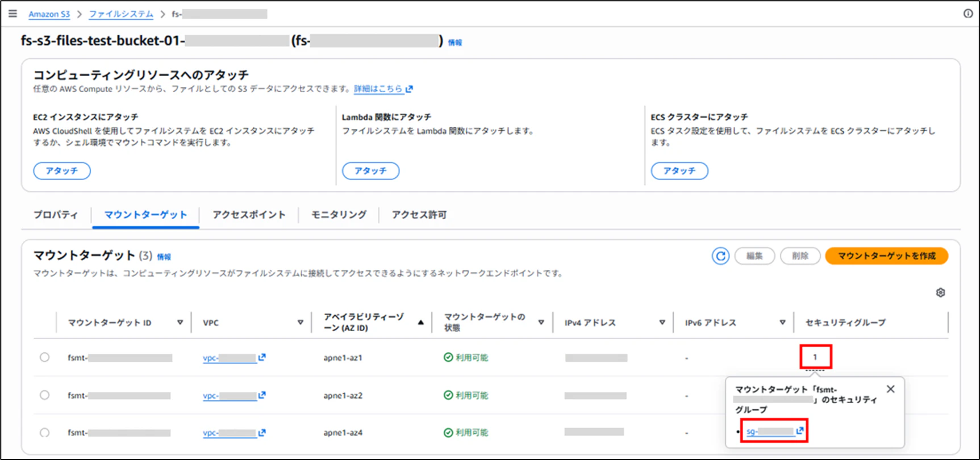The width and height of the screenshot is (980, 460).
Task: Select the apne1-az2 mount target radio button
Action: click(44, 395)
